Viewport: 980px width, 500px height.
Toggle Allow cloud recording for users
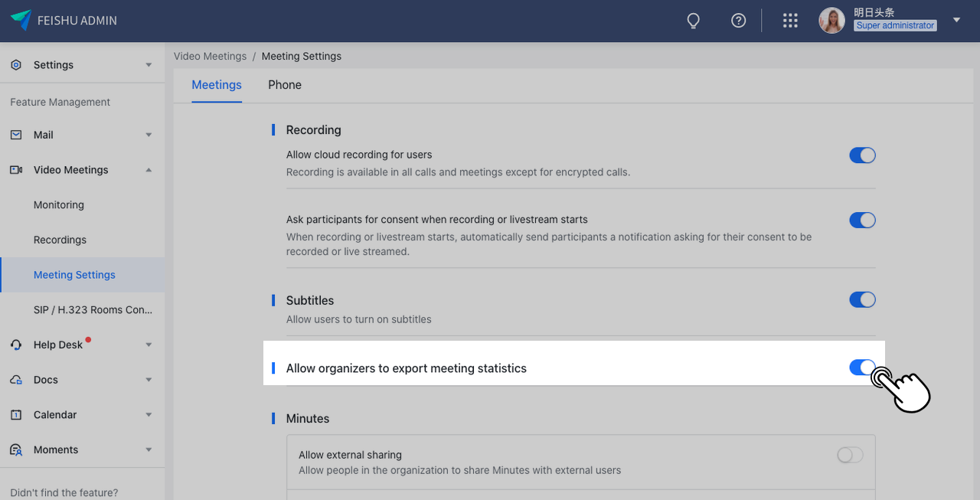862,155
